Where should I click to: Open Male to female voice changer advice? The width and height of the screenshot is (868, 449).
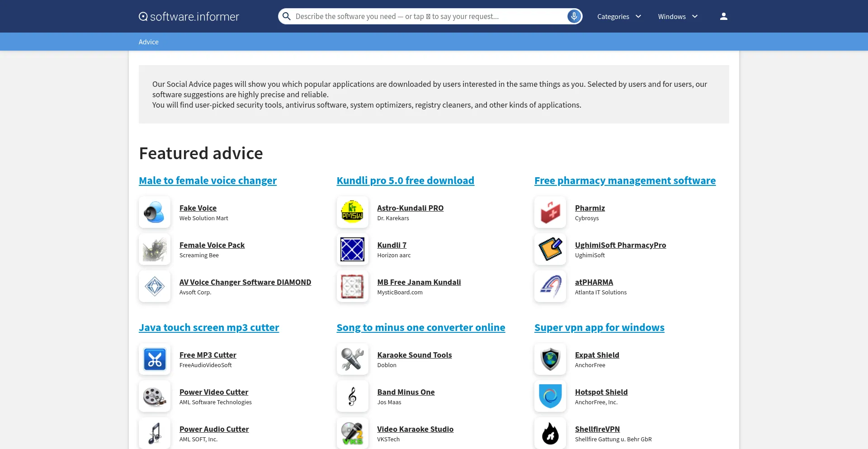tap(208, 180)
